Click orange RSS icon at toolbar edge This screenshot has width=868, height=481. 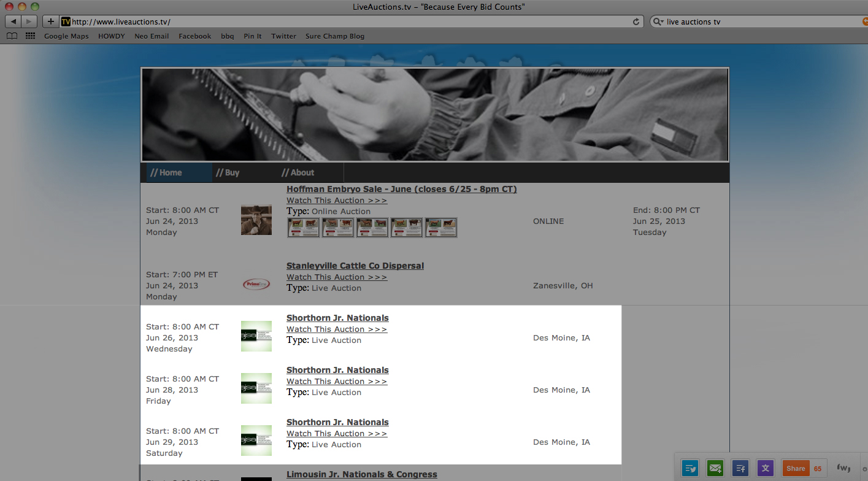865,21
